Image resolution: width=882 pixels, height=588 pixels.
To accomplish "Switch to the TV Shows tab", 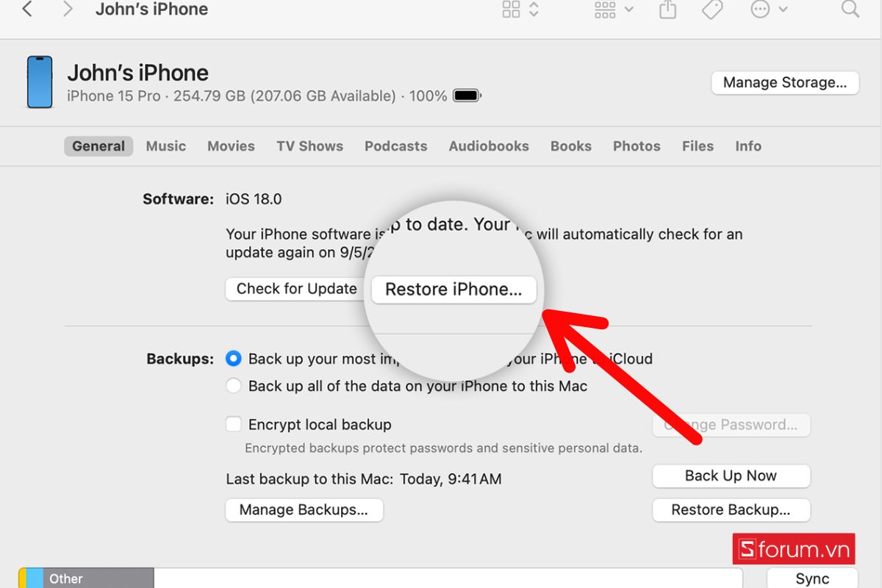I will pos(309,146).
